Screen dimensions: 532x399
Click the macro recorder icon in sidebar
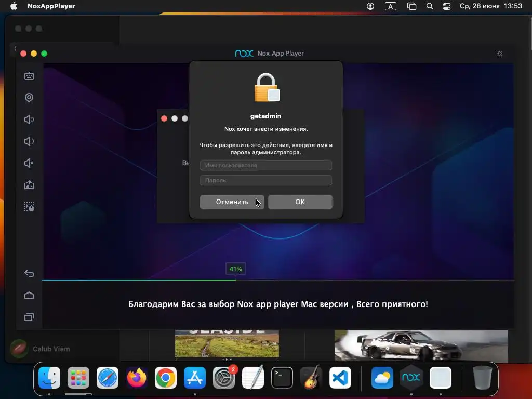tap(29, 207)
